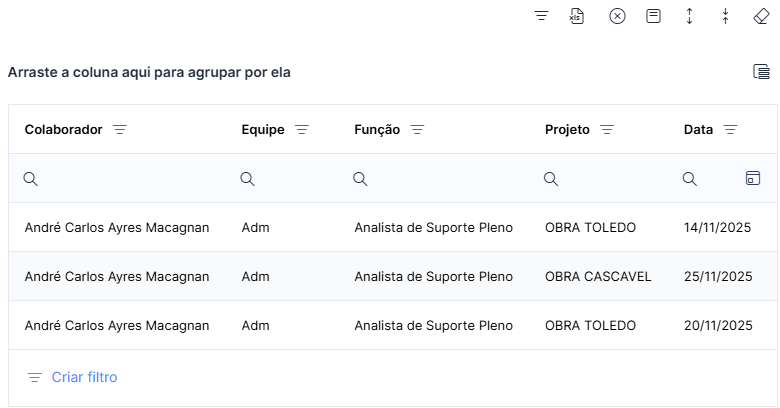The width and height of the screenshot is (780, 408).
Task: Select the row dated 14/11/2025
Action: (x=392, y=227)
